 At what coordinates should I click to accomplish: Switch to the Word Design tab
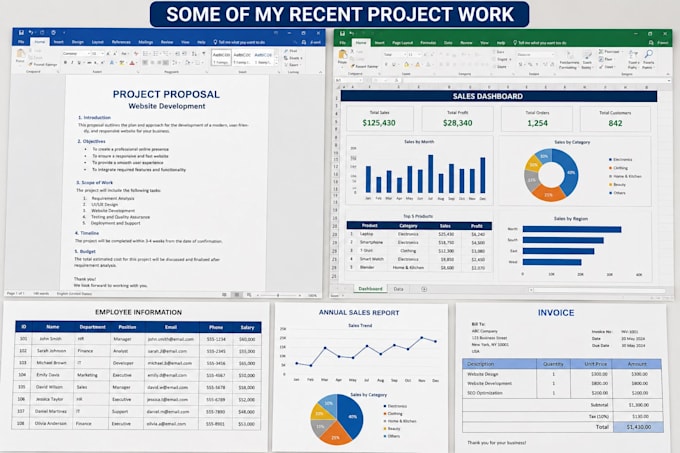click(x=78, y=42)
